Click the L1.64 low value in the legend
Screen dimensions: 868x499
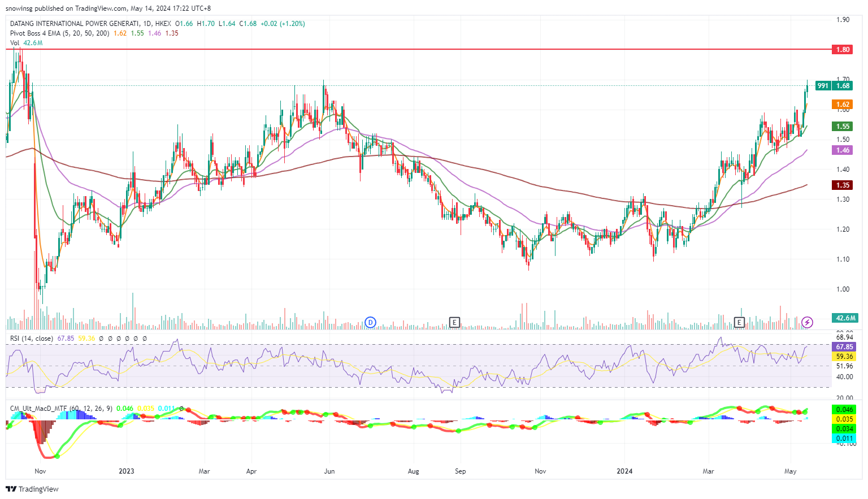[227, 24]
